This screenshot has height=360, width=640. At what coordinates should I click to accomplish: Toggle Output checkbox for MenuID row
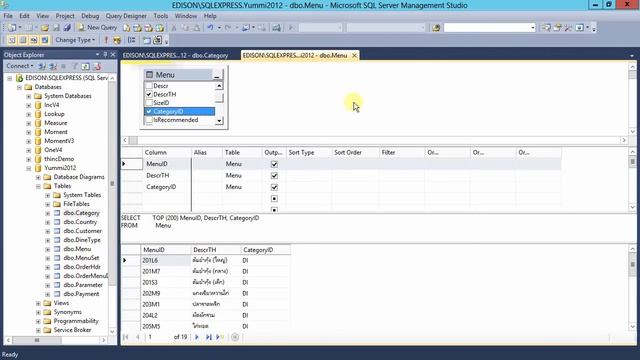coord(274,164)
